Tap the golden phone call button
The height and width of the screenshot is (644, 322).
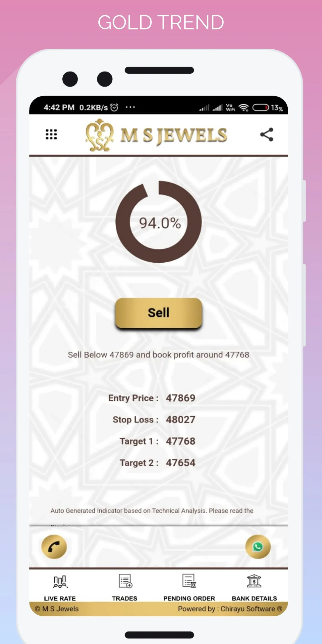[54, 547]
